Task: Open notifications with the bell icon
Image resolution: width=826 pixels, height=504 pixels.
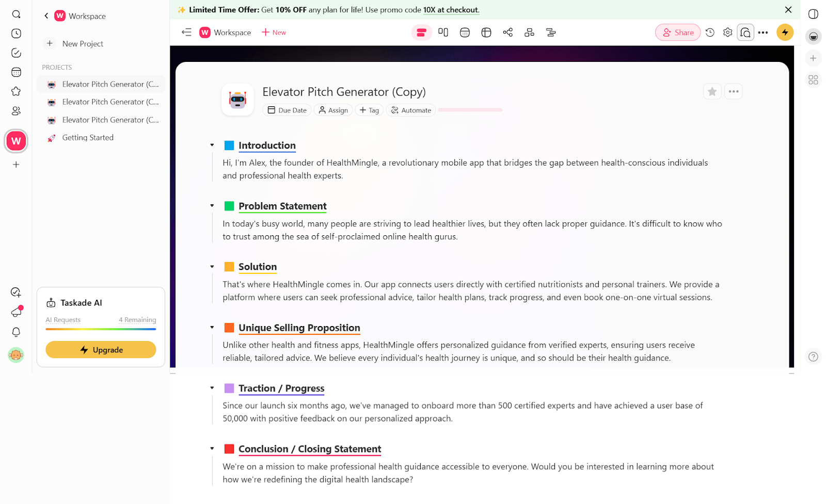Action: [15, 332]
